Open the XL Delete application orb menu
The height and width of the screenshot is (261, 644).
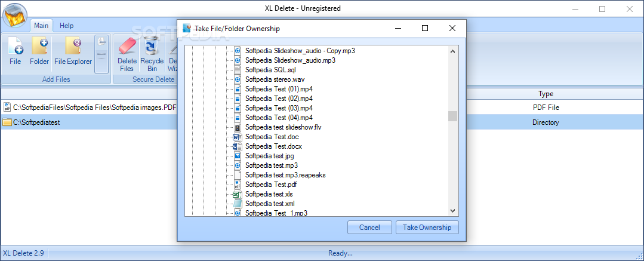pos(14,15)
